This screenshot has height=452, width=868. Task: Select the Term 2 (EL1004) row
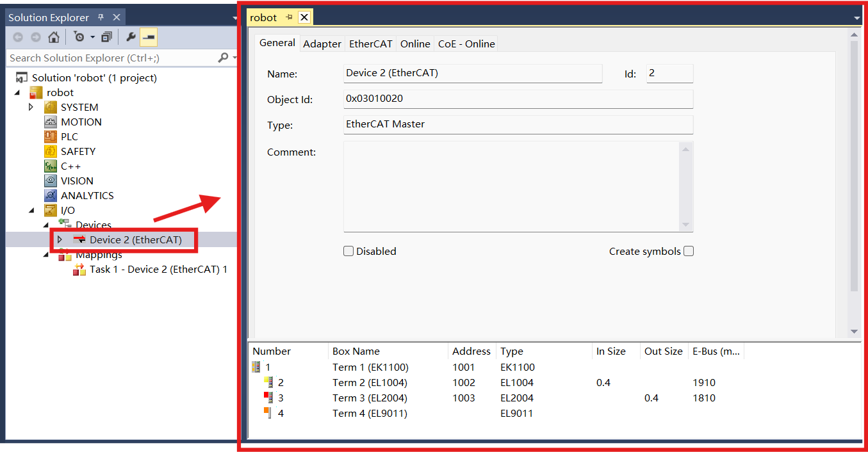[370, 382]
